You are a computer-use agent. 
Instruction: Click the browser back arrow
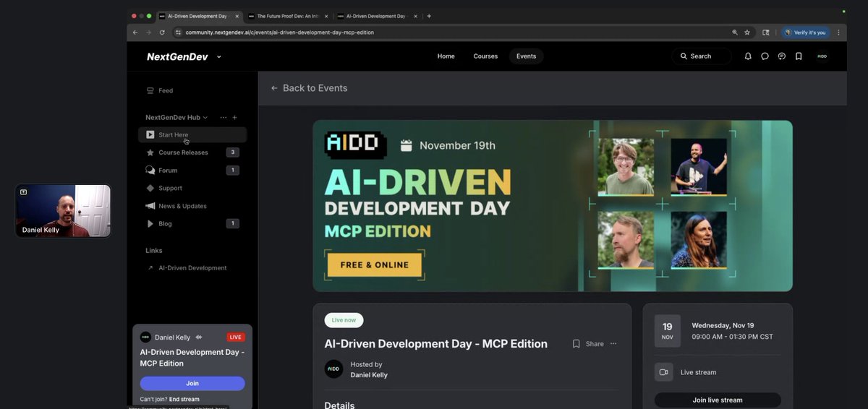point(135,33)
